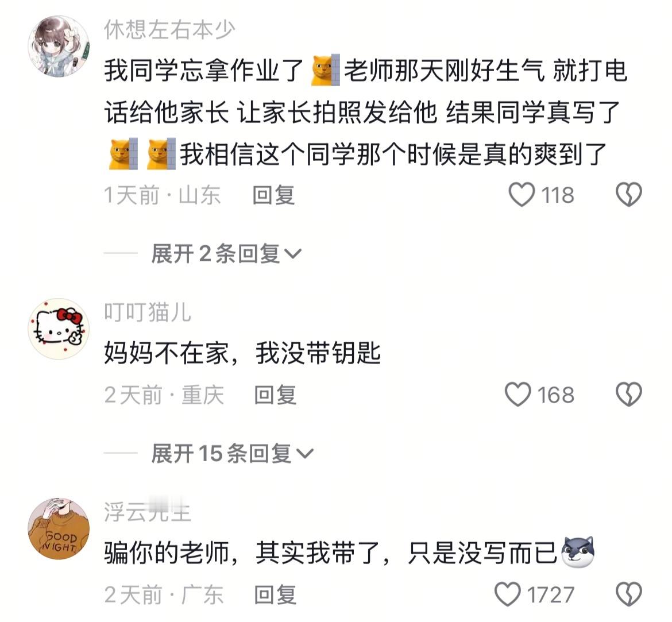
Task: Like the comment with 1727 likes
Action: pos(508,594)
